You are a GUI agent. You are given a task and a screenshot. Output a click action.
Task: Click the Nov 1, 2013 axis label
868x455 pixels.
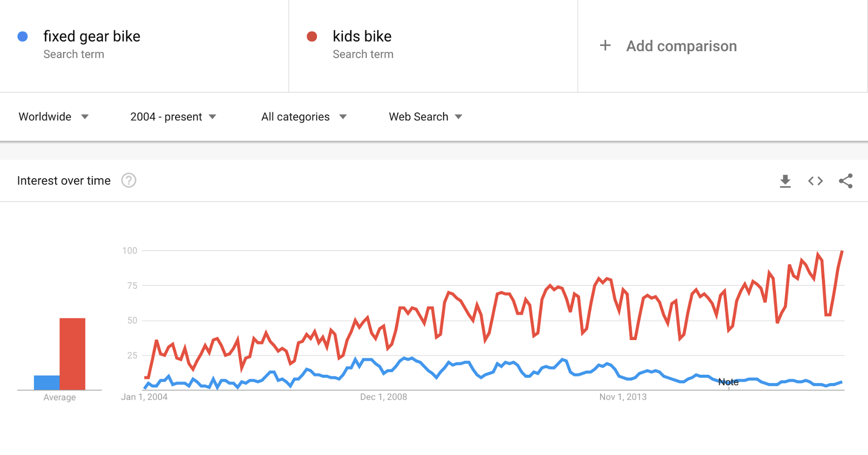[622, 397]
